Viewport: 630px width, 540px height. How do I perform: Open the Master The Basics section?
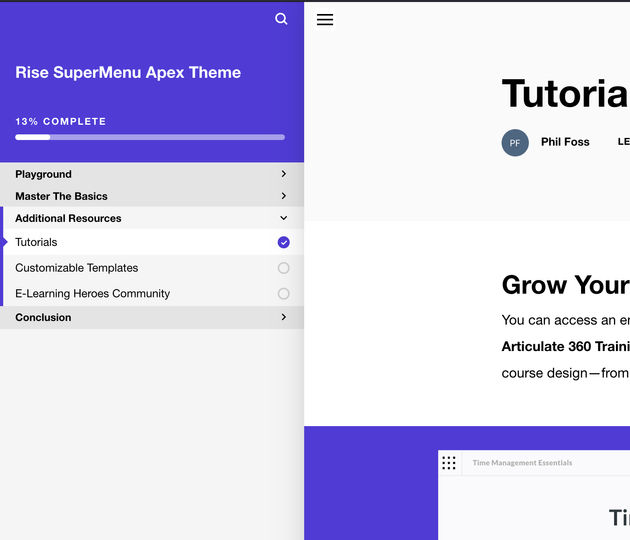[x=152, y=196]
